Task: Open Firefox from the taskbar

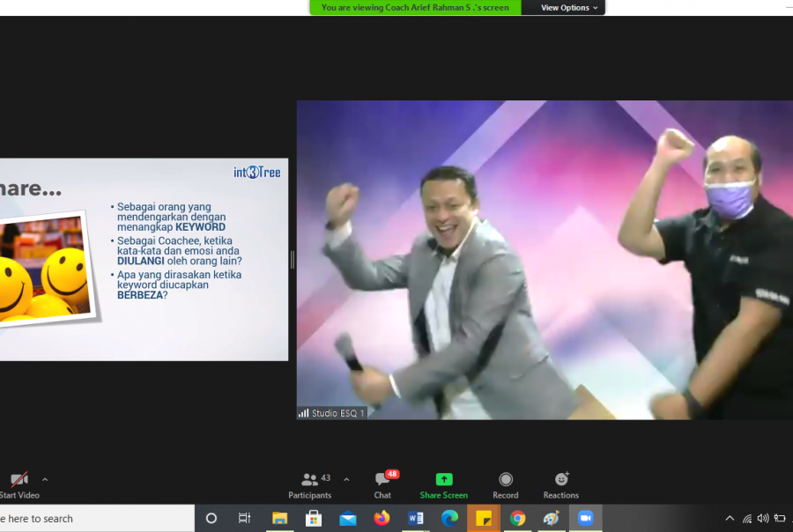Action: (382, 518)
